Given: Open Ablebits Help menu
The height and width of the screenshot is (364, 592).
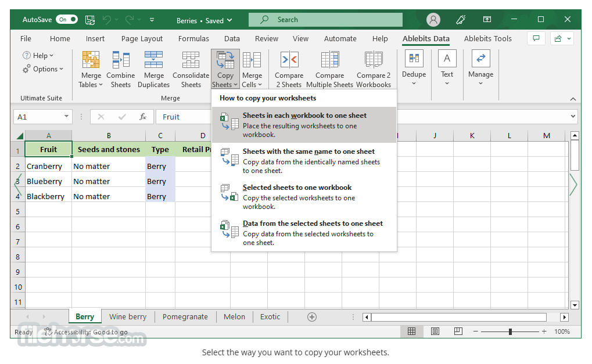Looking at the screenshot, I should (x=38, y=56).
